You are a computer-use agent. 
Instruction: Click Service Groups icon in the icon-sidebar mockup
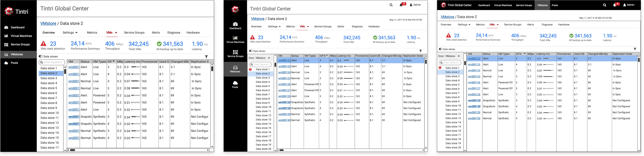235,52
